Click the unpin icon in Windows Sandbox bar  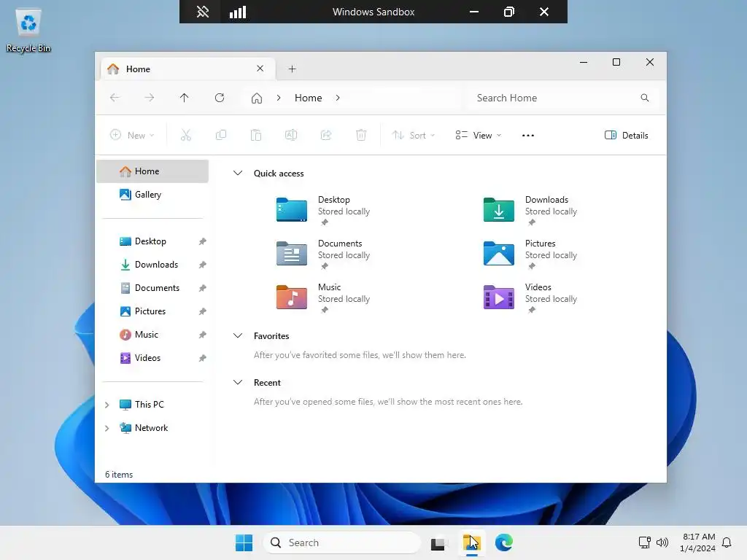(x=203, y=12)
